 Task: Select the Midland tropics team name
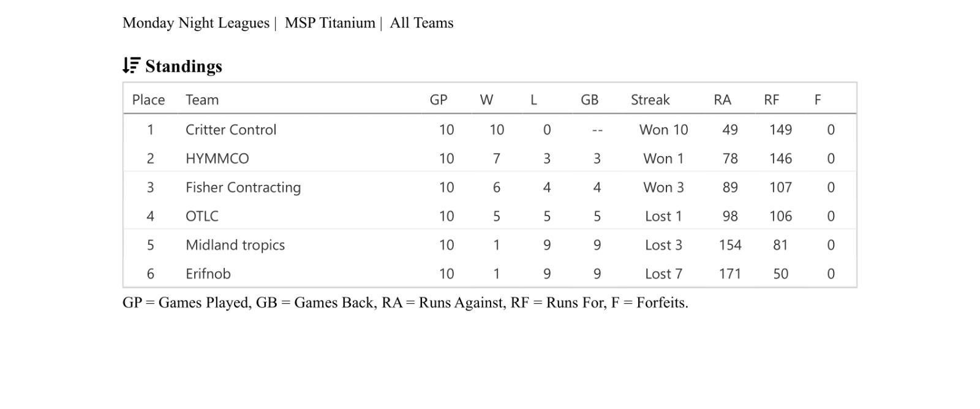point(235,245)
